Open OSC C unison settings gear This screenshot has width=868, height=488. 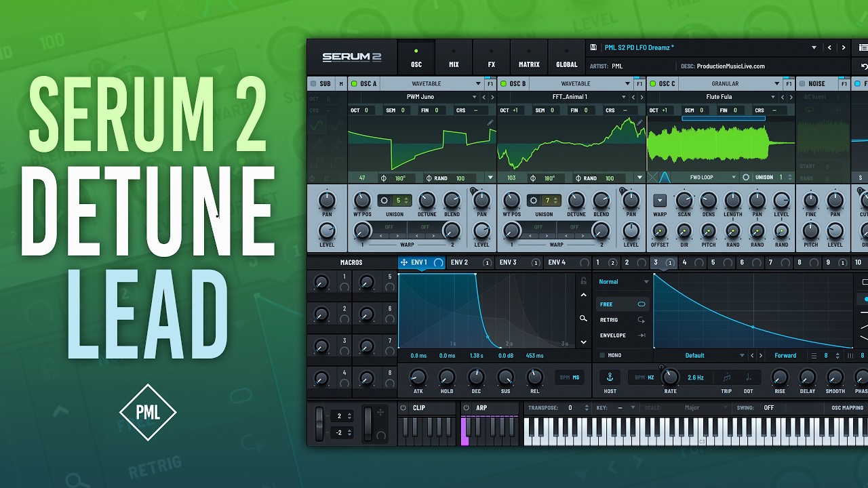746,178
